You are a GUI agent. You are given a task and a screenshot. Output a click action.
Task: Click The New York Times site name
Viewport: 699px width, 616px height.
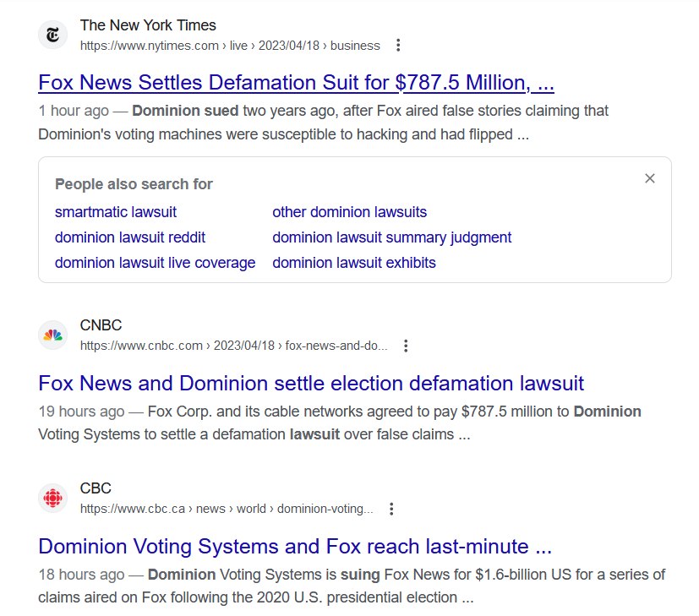click(148, 25)
